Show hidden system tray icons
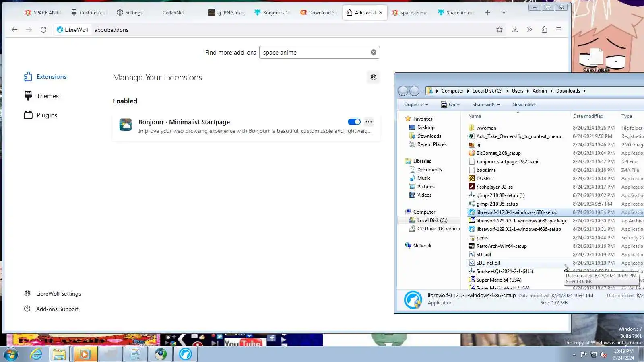The image size is (644, 362). coord(574,354)
